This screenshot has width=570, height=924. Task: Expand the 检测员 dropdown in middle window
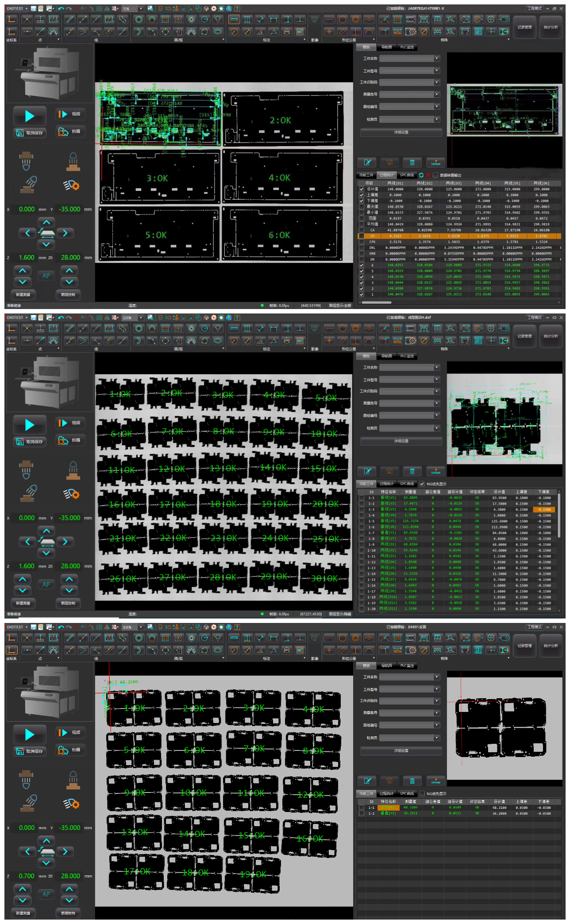(x=436, y=428)
